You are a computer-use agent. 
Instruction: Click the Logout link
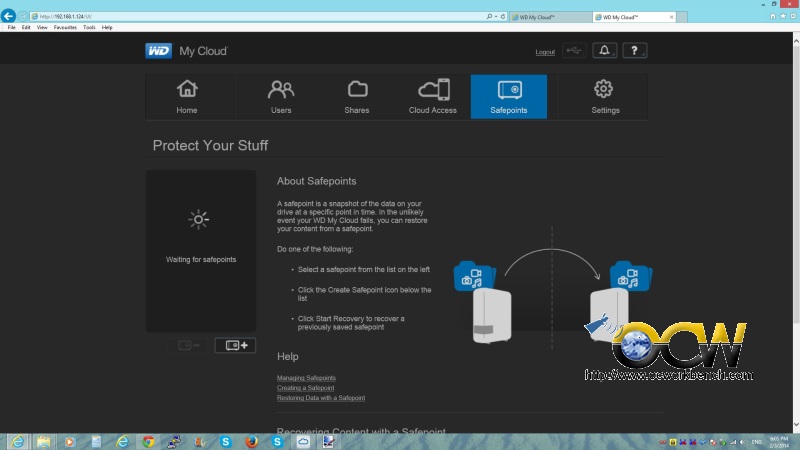click(545, 52)
